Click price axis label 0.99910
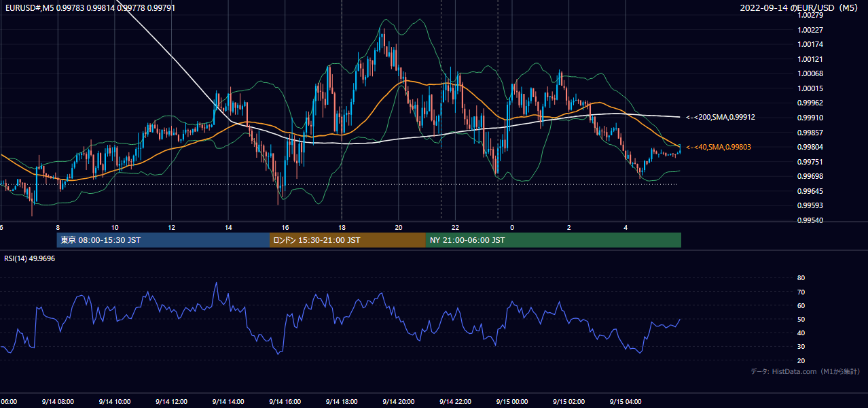Viewport: 868px width, 408px height. [811, 118]
